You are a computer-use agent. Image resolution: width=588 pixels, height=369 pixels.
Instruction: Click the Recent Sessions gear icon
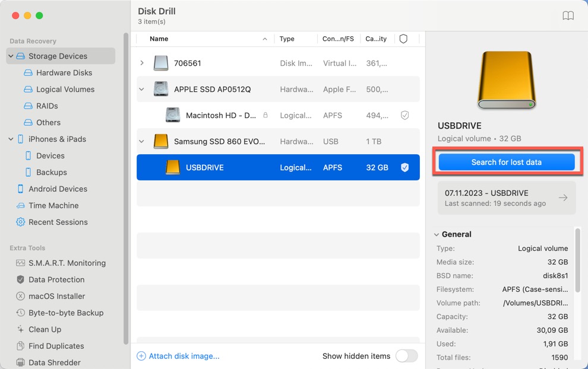pos(21,222)
